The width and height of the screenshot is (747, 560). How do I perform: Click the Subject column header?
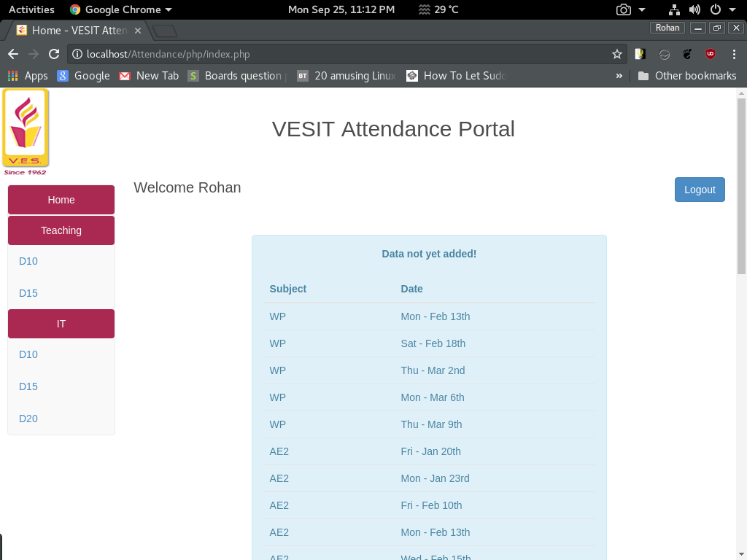pos(287,289)
